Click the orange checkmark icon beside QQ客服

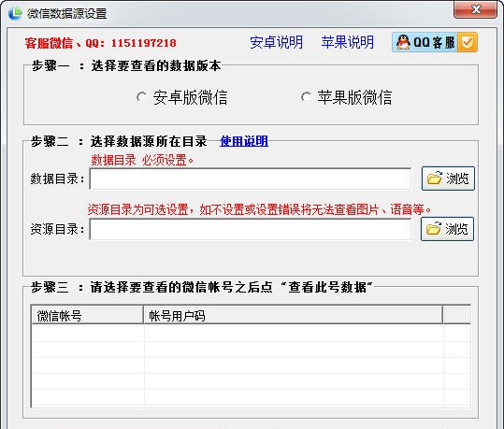click(468, 42)
